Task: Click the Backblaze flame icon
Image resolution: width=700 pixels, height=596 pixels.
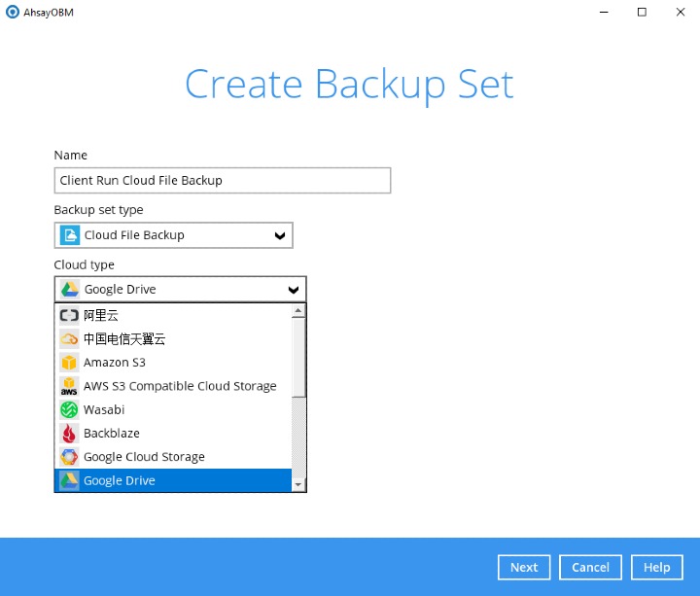Action: point(69,434)
